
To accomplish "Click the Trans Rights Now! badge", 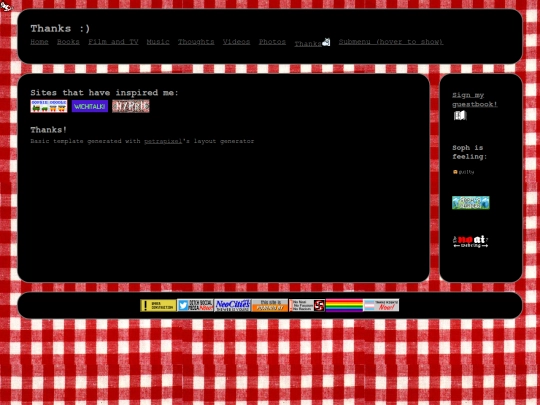I will pos(381,305).
